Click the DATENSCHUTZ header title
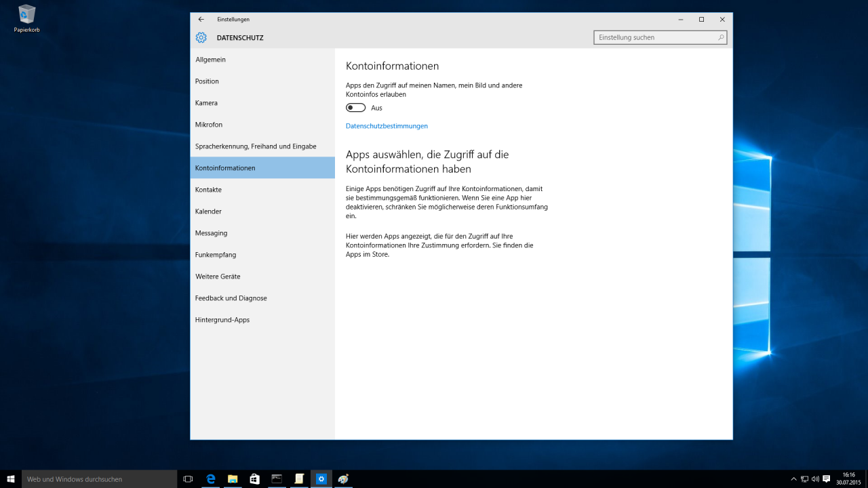 click(x=240, y=38)
